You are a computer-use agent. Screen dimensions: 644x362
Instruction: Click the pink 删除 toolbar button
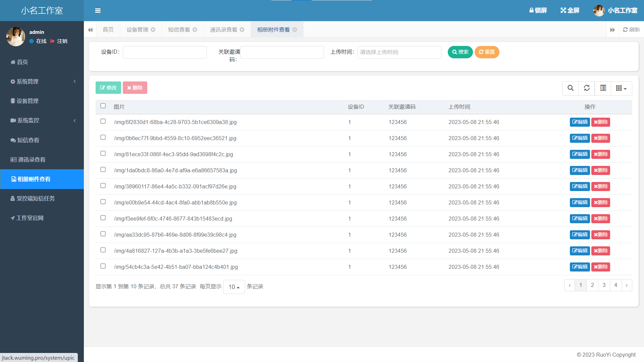click(x=135, y=88)
